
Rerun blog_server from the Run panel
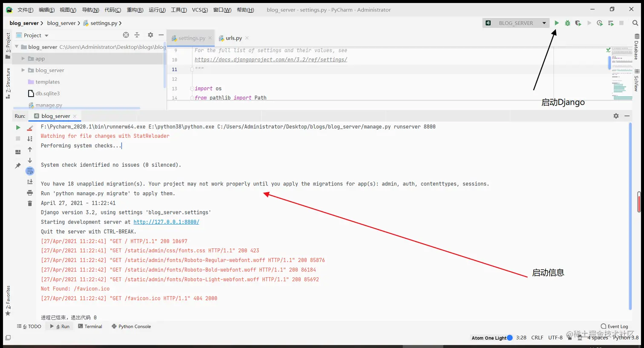click(18, 127)
